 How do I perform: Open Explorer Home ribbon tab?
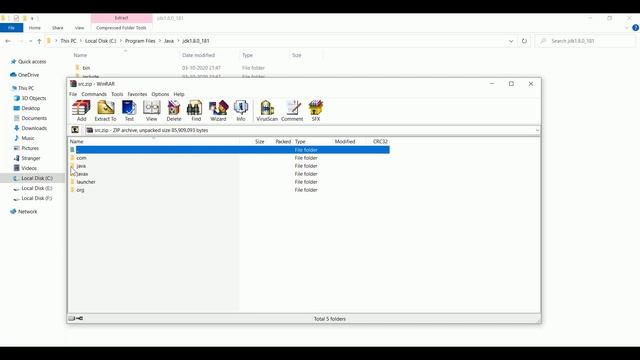pyautogui.click(x=35, y=28)
